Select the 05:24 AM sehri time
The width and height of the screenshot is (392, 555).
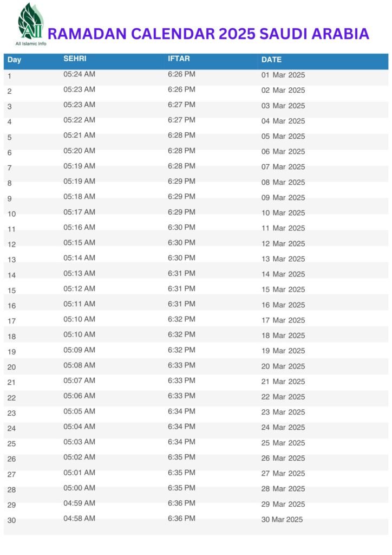click(x=79, y=74)
